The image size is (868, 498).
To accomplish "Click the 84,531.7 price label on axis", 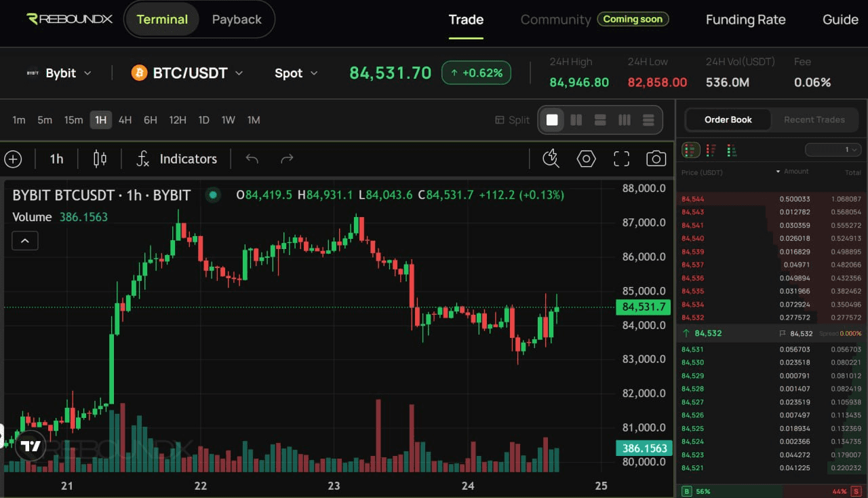I will click(644, 307).
